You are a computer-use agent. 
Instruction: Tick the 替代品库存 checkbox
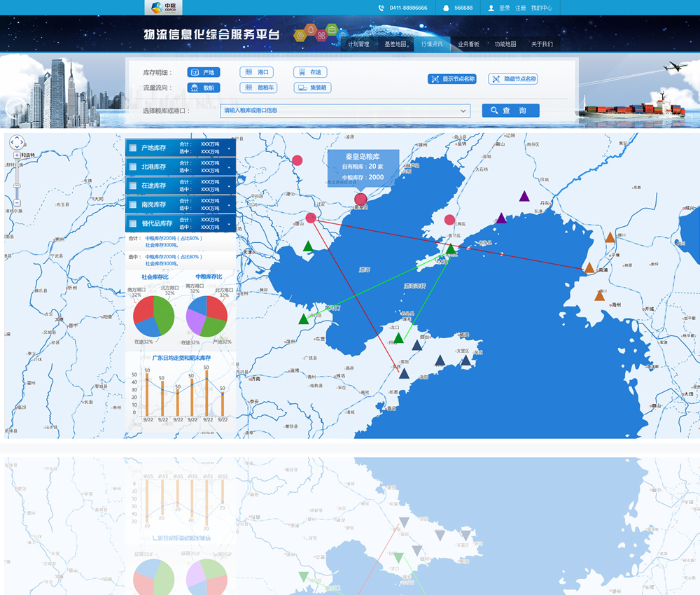pos(132,223)
